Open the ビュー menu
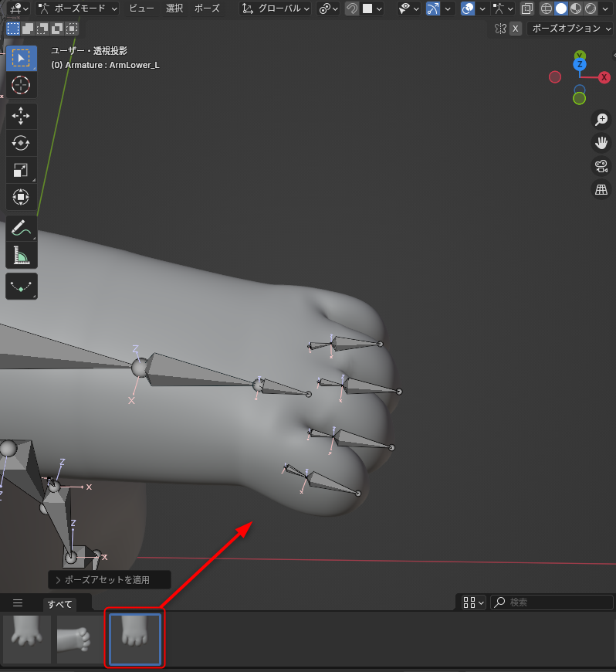This screenshot has height=672, width=616. pyautogui.click(x=141, y=8)
